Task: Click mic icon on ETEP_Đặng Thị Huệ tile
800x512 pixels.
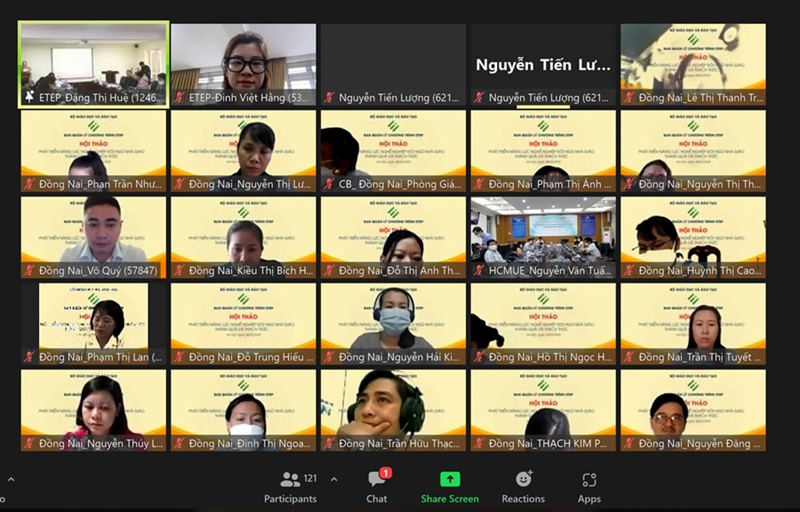Action: (29, 98)
